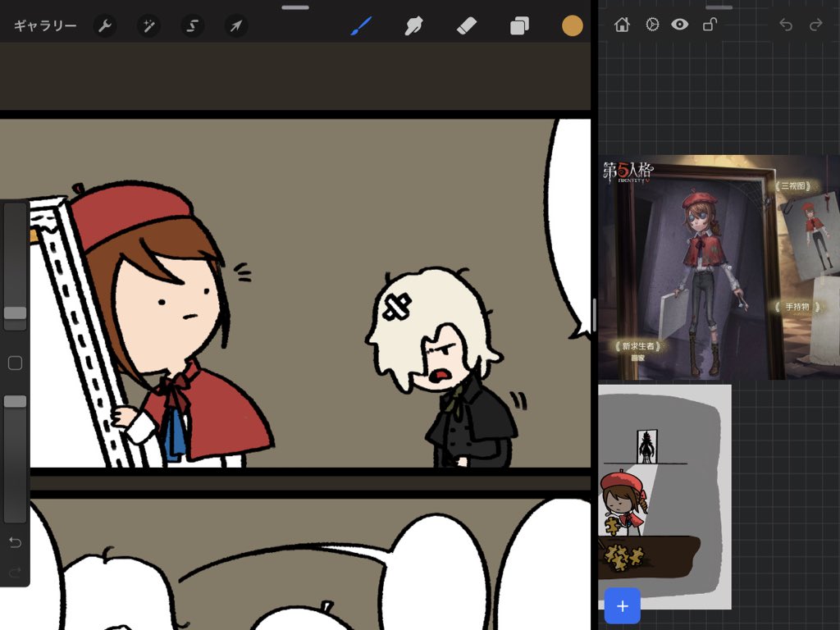Open the Adjustments magic wand menu
This screenshot has height=630, width=840.
click(x=148, y=25)
